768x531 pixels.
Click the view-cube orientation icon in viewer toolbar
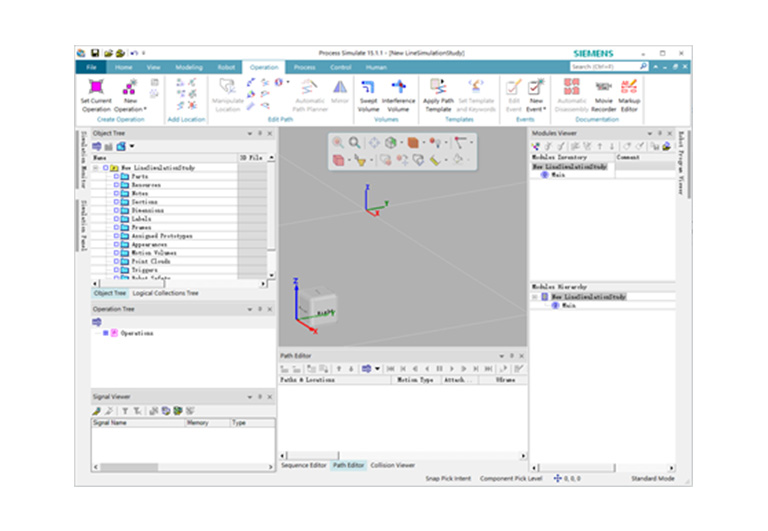coord(390,143)
